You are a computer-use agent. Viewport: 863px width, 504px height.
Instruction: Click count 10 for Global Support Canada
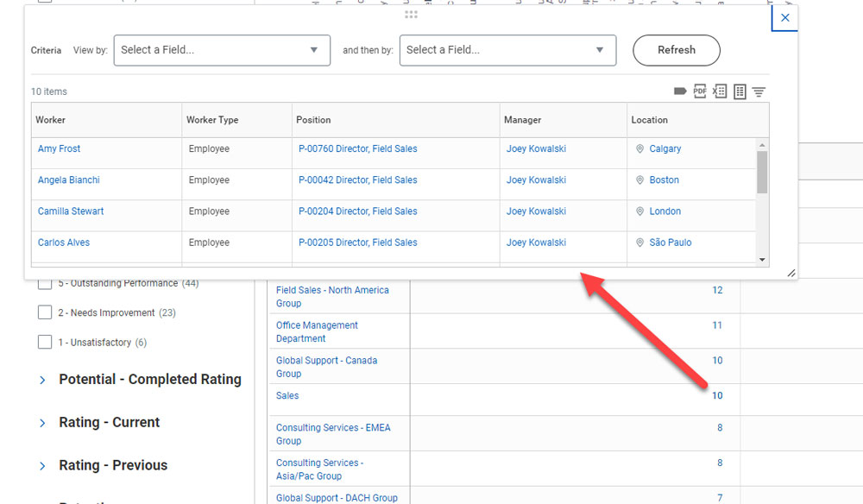(717, 361)
